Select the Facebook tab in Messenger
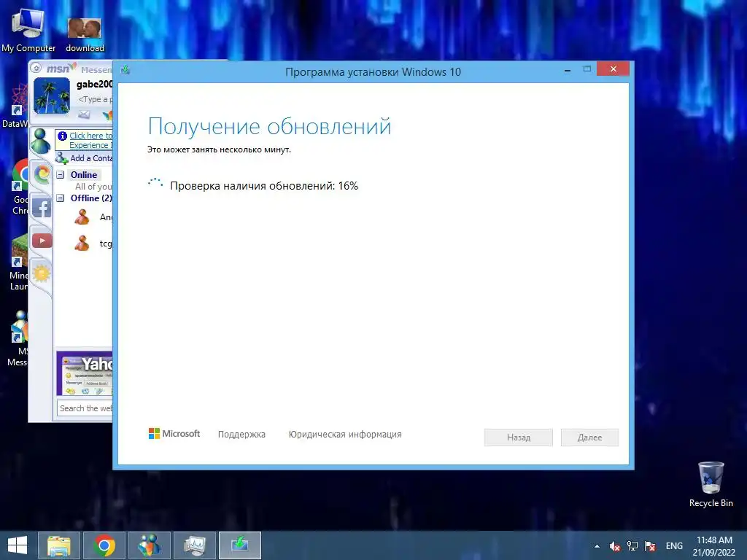The image size is (747, 560). (x=42, y=208)
